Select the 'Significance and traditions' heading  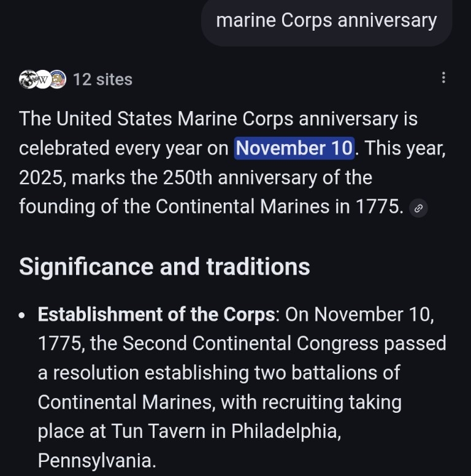(x=164, y=267)
